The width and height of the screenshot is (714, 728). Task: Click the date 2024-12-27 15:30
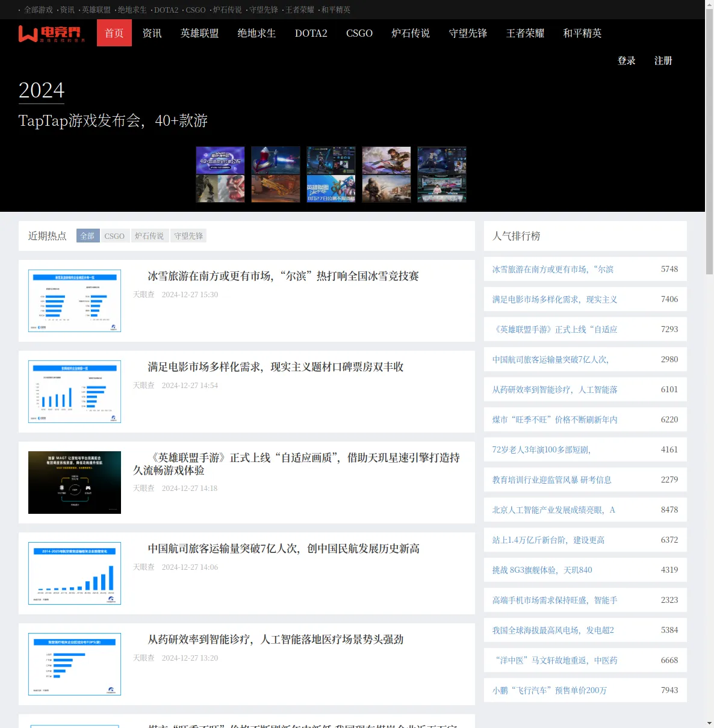(190, 295)
